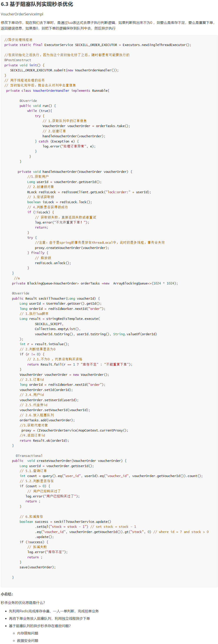Click the save(voucherOrder) line
This screenshot has width=218, height=644.
tap(37, 567)
